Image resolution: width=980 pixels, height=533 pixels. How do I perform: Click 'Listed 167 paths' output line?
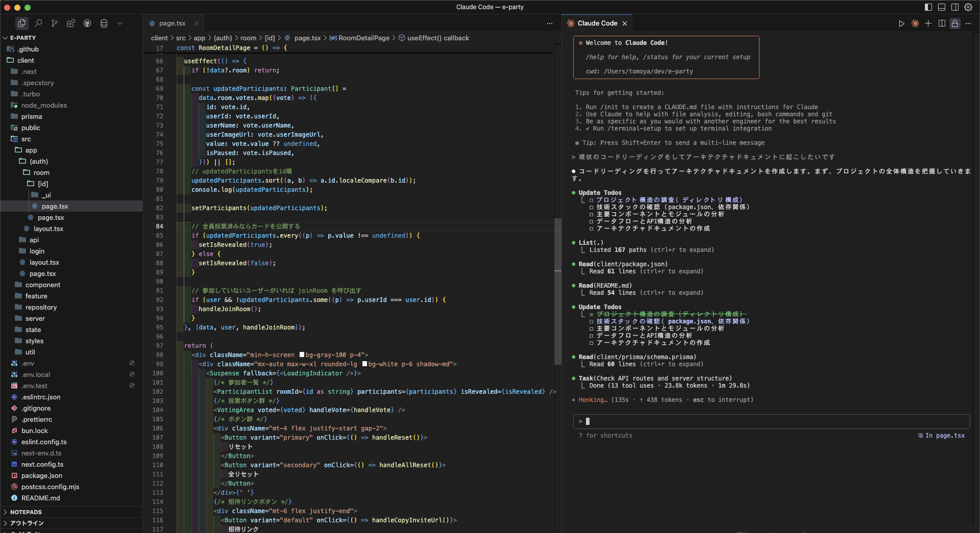point(652,250)
